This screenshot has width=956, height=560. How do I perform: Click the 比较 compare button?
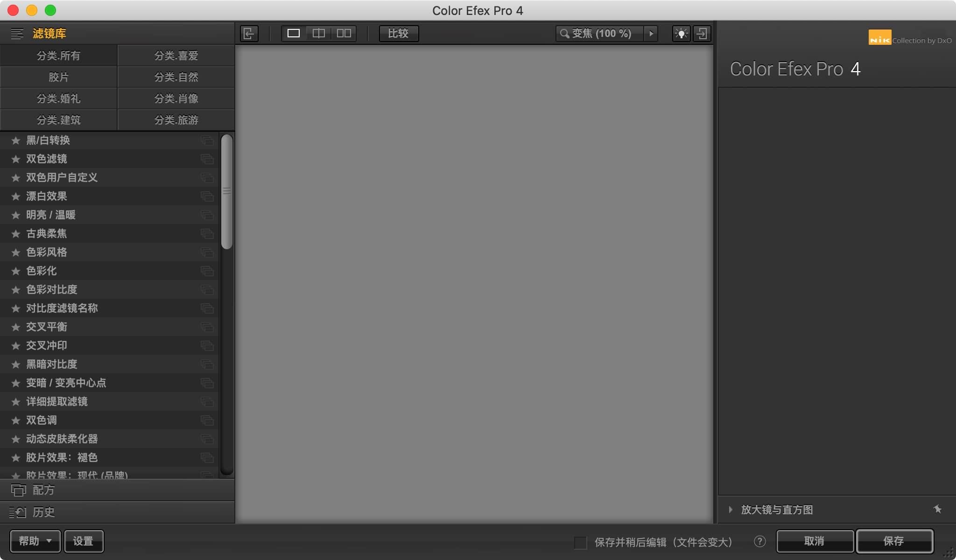coord(399,34)
